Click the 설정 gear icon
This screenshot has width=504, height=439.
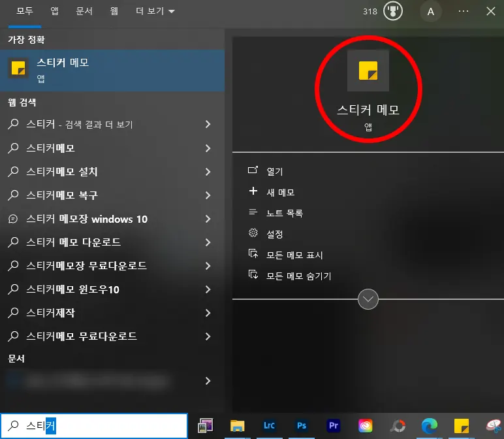coord(253,233)
